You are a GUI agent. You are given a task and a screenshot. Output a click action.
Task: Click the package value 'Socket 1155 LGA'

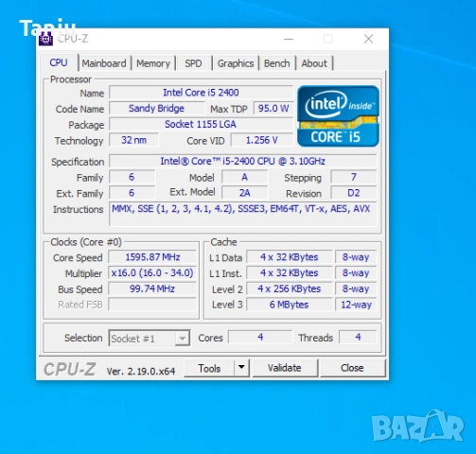[x=201, y=124]
